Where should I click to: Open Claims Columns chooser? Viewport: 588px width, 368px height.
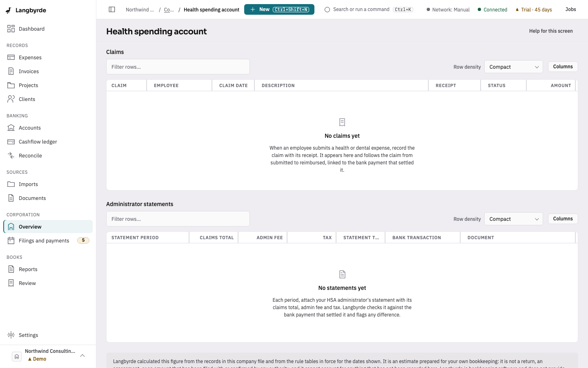(x=563, y=67)
